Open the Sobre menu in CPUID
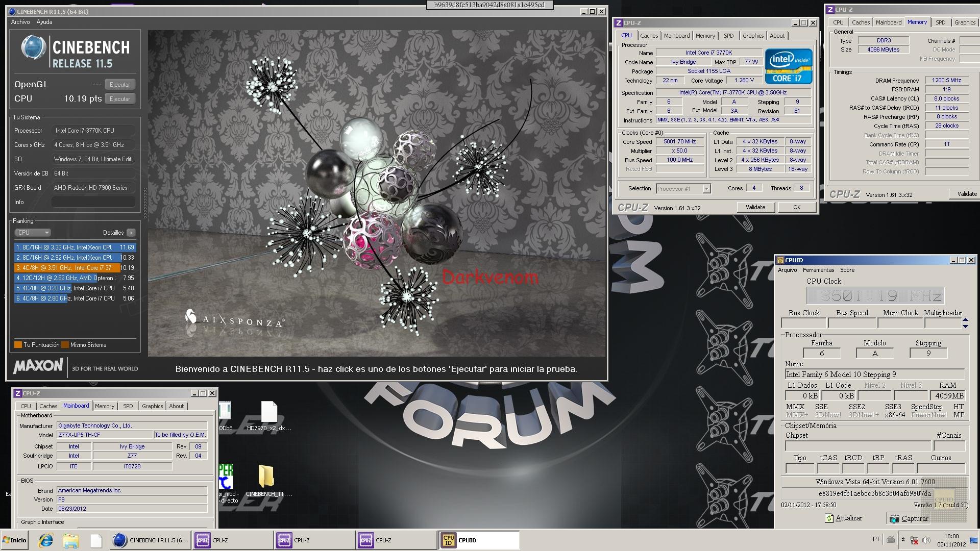 847,270
